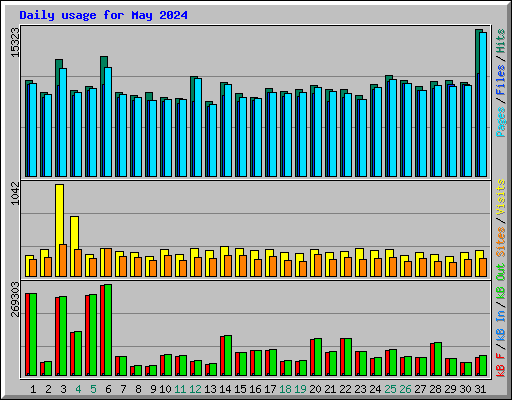Image resolution: width=512 pixels, height=400 pixels.
Task: Click the Pages legend label
Action: click(x=501, y=122)
